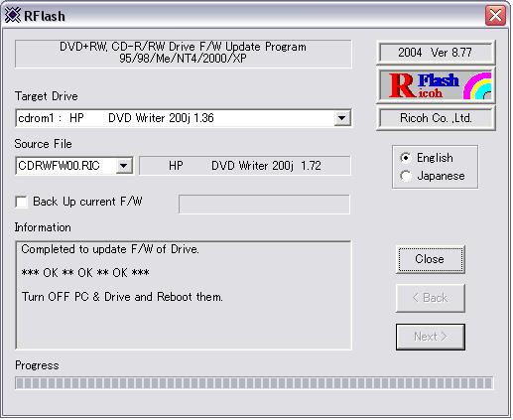This screenshot has width=513, height=420.
Task: Click the backup file path field
Action: pyautogui.click(x=264, y=204)
